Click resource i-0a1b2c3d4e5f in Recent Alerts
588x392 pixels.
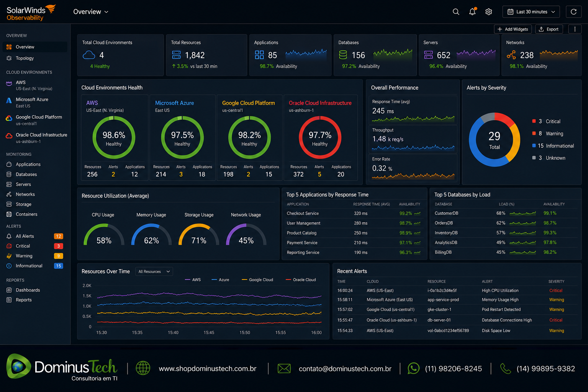442,291
